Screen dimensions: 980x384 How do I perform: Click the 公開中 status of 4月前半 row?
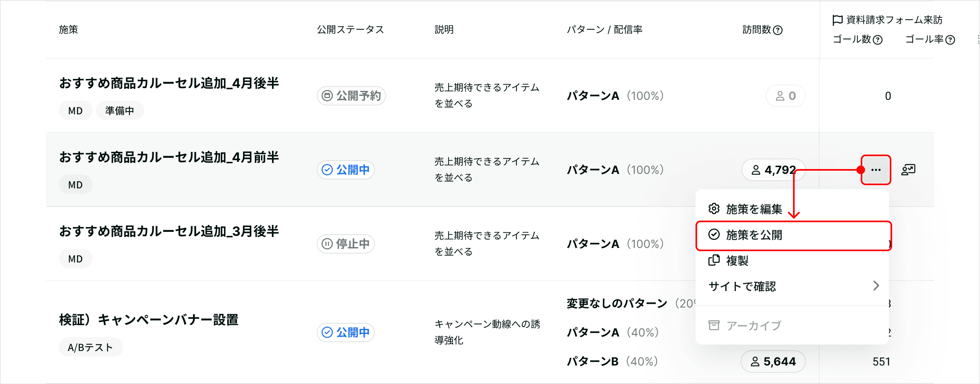(346, 170)
